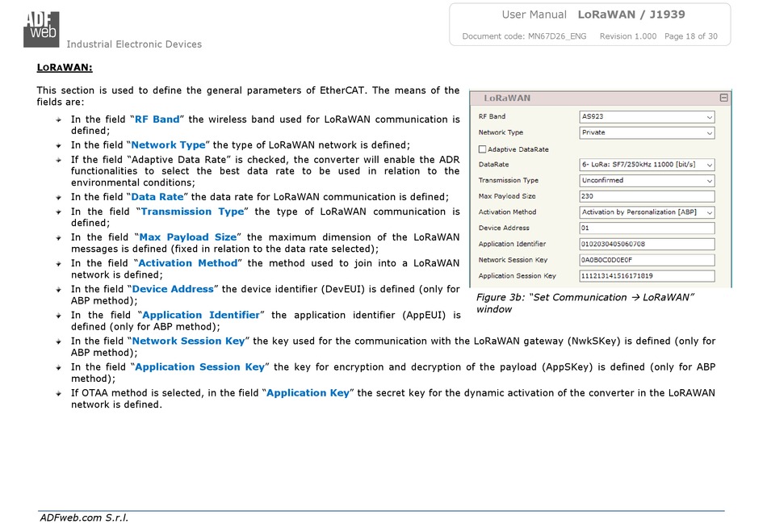Click the Device Address input field
767x532 pixels.
(647, 228)
